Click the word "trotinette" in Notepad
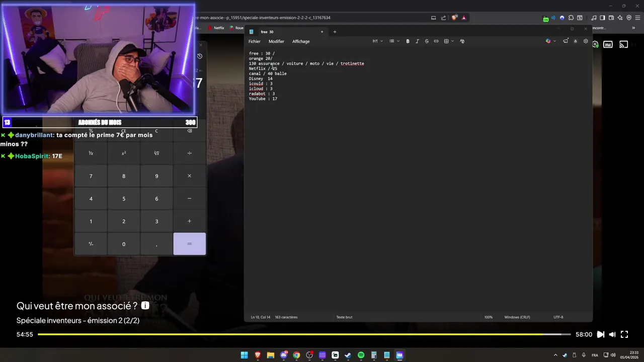This screenshot has height=362, width=644. point(352,63)
